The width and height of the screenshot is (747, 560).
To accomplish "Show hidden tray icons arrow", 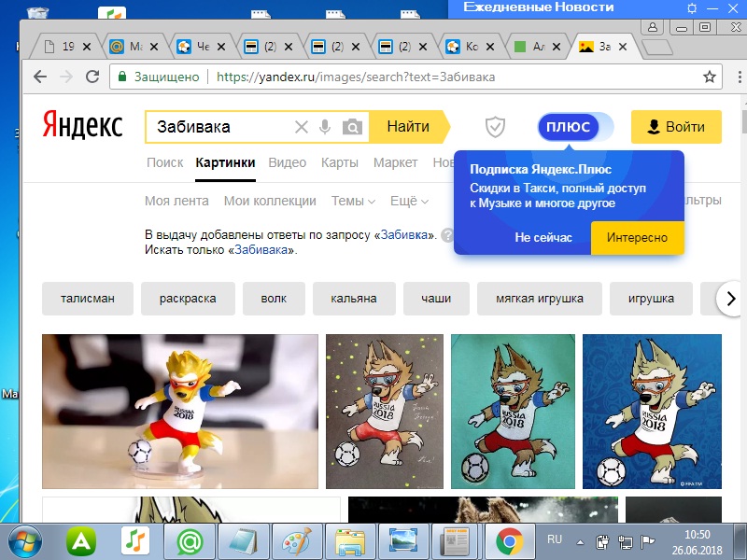I will (x=580, y=542).
